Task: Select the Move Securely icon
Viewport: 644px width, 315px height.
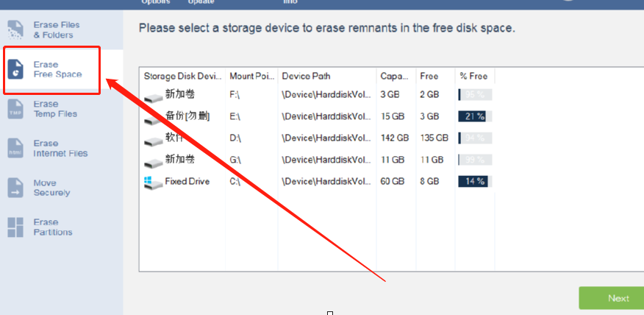Action: pos(15,188)
